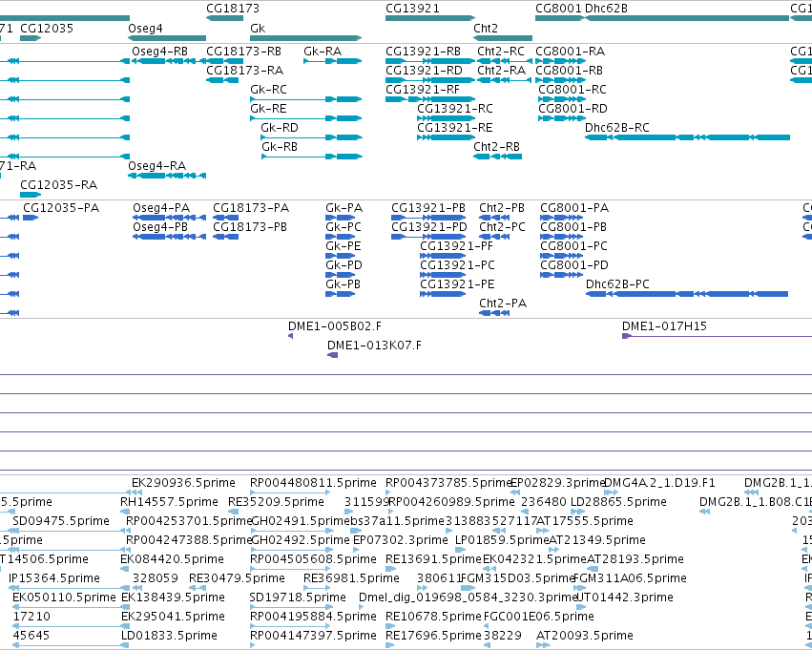The width and height of the screenshot is (812, 650).
Task: Select EST RE30479.5prime
Action: pos(198,588)
